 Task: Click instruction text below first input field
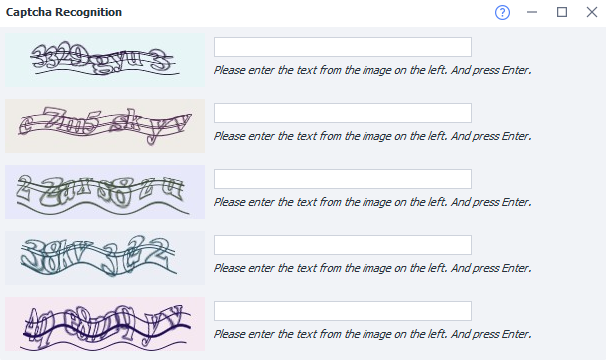373,70
